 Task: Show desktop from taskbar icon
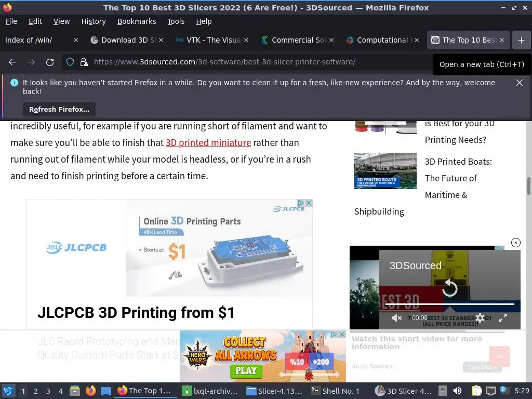tap(106, 391)
